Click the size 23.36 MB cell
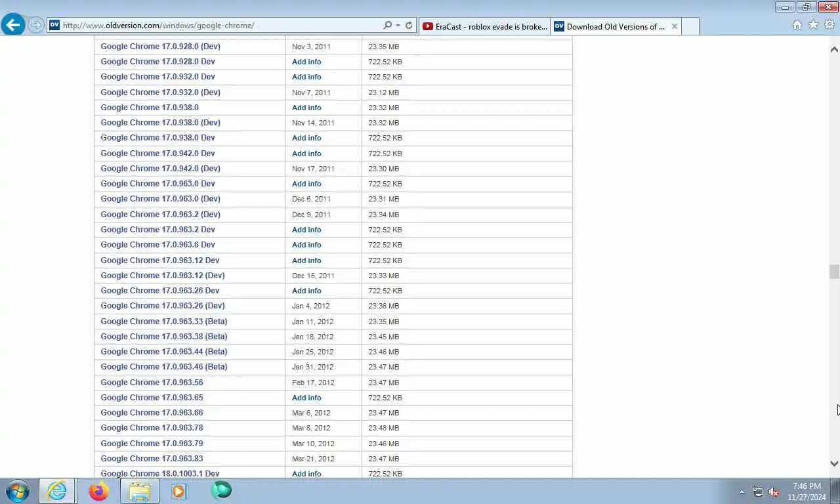Screen dimensions: 840x504 pyautogui.click(x=384, y=306)
